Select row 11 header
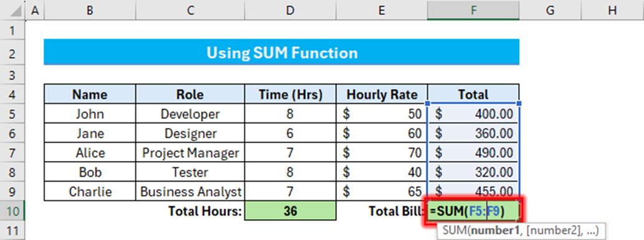 coord(12,231)
